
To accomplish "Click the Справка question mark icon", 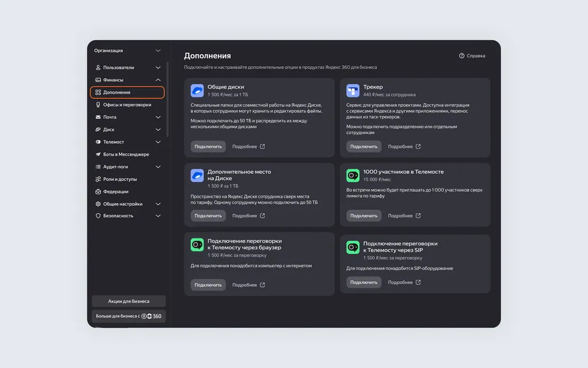I will tap(462, 56).
